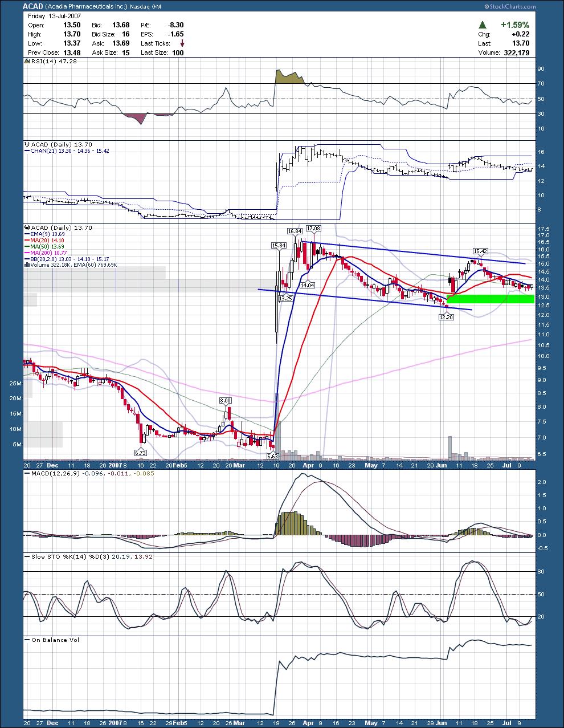Click the 14.04 price label on chart
564x728 pixels.
307,284
